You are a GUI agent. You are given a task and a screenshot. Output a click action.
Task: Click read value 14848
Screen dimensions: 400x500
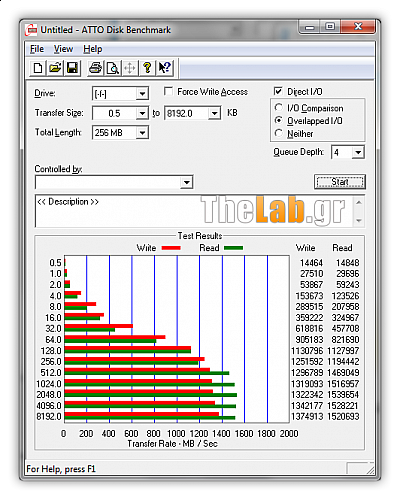point(347,263)
